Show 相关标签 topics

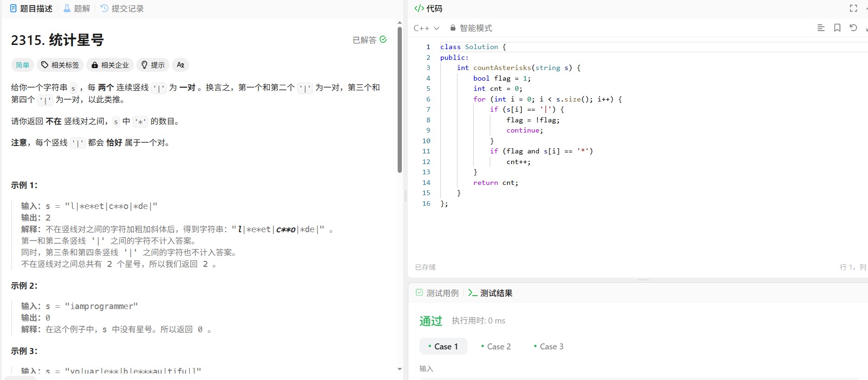(x=60, y=65)
